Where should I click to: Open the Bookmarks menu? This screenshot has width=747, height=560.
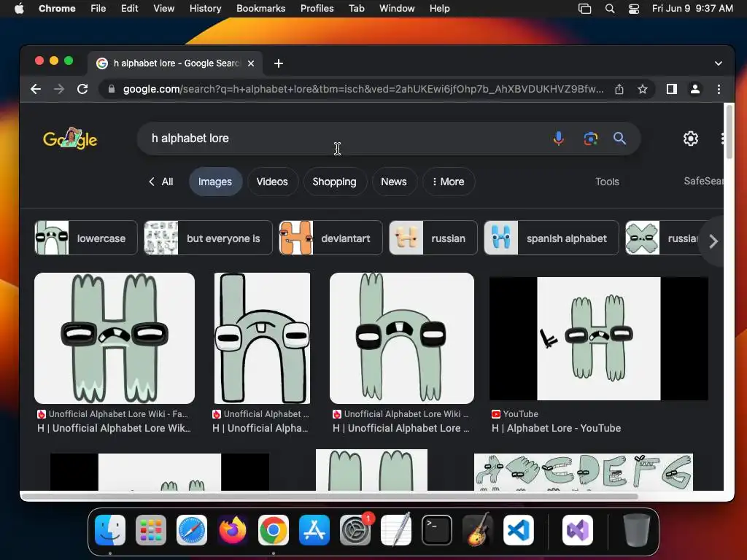(260, 9)
